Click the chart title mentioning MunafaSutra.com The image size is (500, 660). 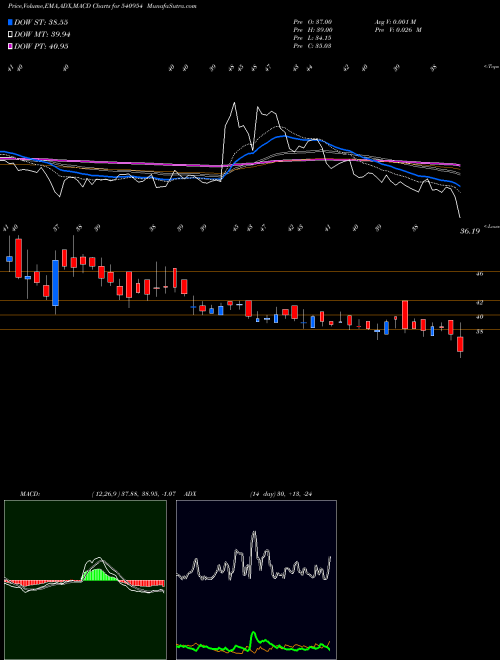point(102,6)
